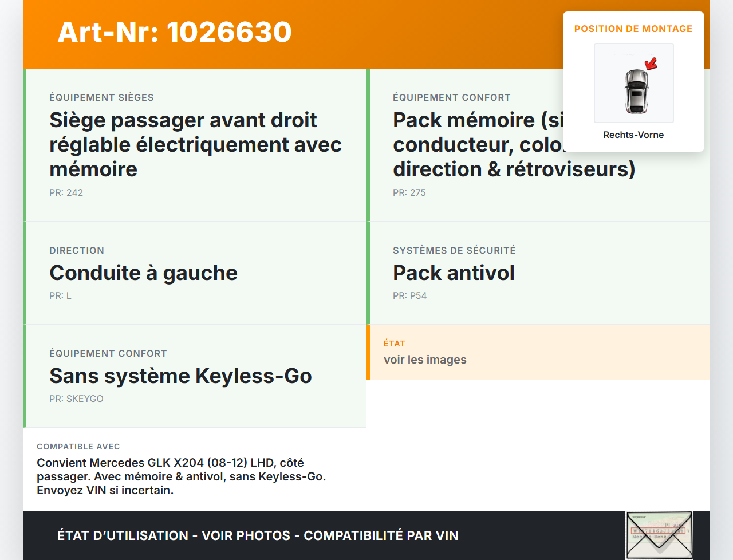Click the Pack antivol title

(x=454, y=273)
